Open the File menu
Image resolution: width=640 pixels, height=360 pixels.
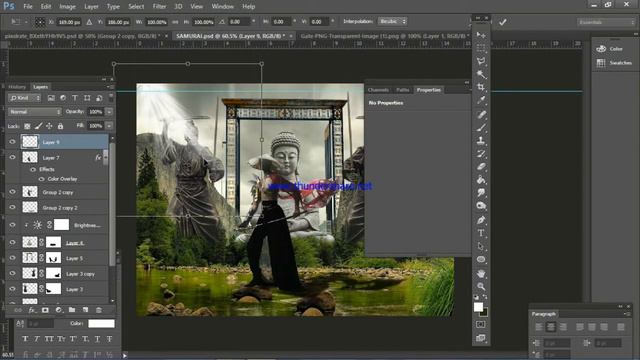(28, 7)
